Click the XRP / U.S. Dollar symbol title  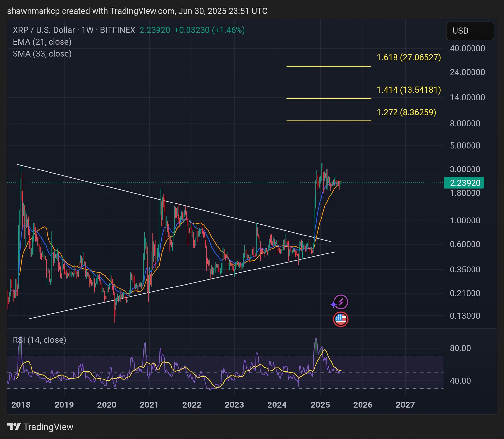click(x=74, y=30)
